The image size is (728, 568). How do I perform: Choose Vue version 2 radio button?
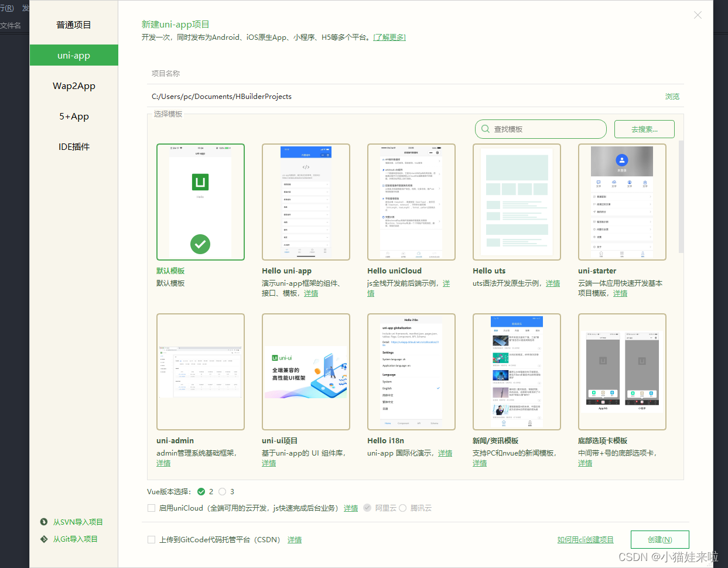click(x=201, y=492)
